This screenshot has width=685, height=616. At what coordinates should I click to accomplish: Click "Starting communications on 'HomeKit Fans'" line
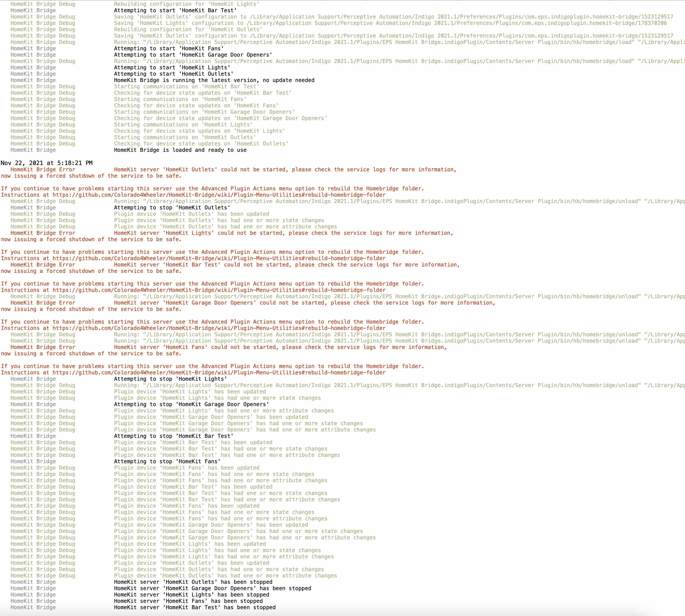tap(180, 99)
